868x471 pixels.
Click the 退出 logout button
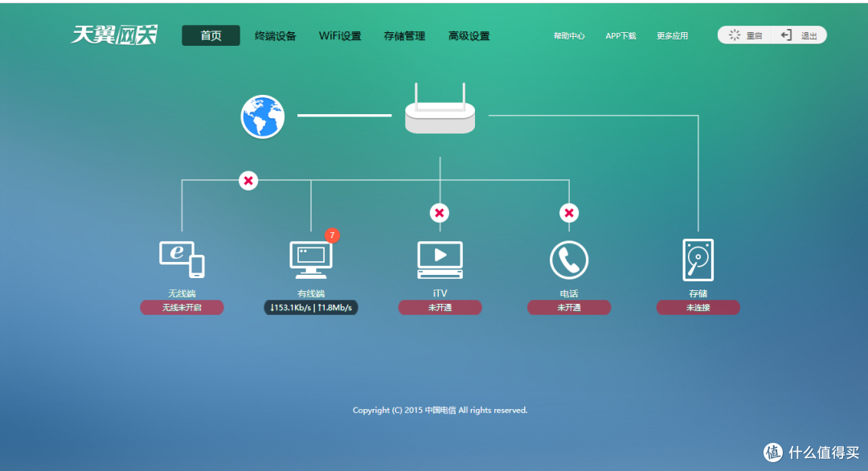coord(799,35)
